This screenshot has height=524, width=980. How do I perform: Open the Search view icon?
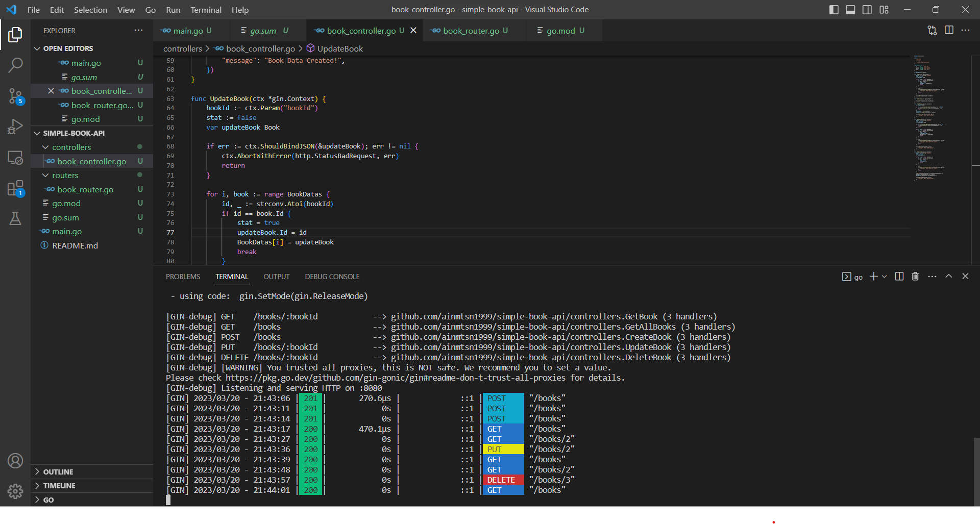pyautogui.click(x=15, y=65)
